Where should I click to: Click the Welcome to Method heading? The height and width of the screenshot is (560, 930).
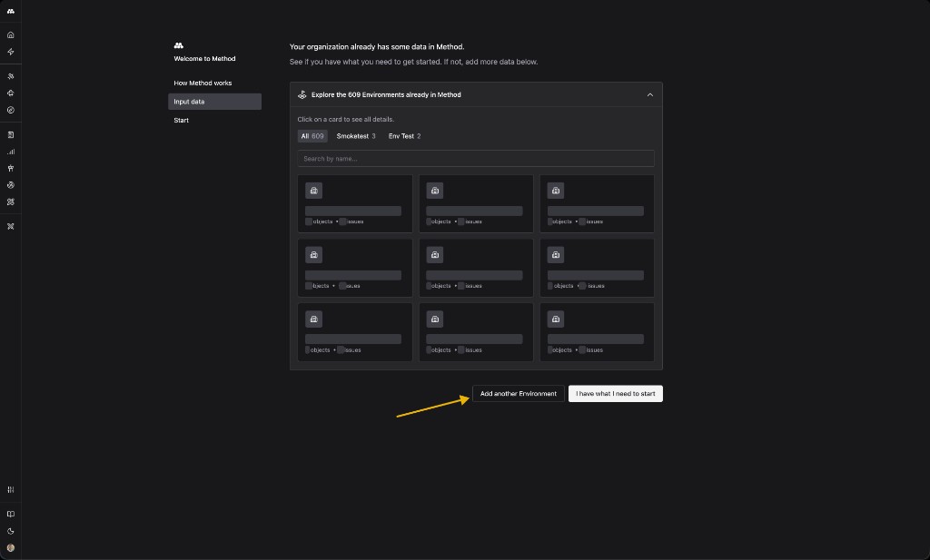point(204,59)
